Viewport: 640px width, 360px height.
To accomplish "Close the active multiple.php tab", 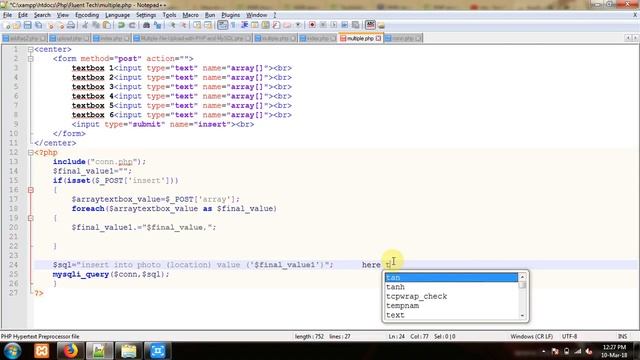I will (378, 38).
